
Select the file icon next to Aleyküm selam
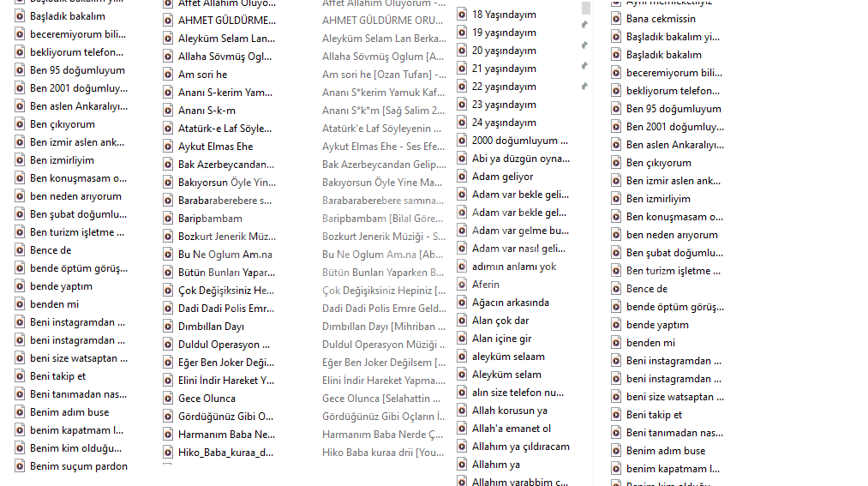462,375
